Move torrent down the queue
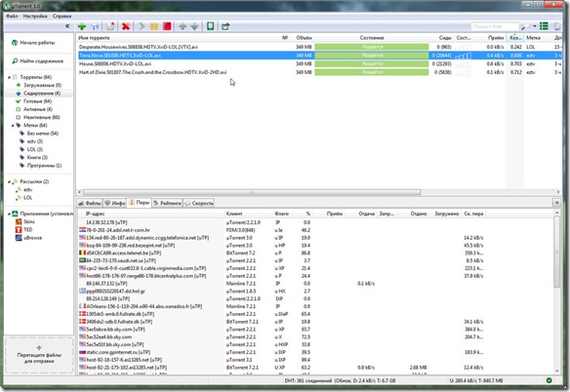Screen dimensions: 570x392 tap(195, 26)
